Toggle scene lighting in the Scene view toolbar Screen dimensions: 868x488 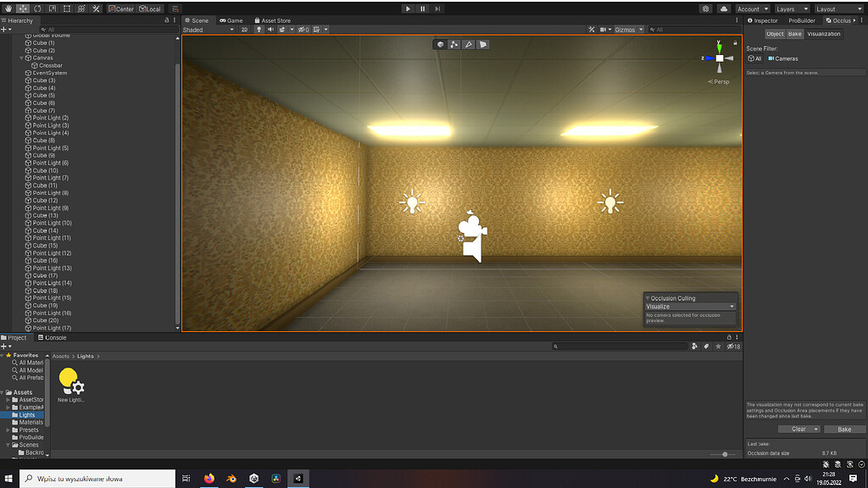(x=259, y=29)
